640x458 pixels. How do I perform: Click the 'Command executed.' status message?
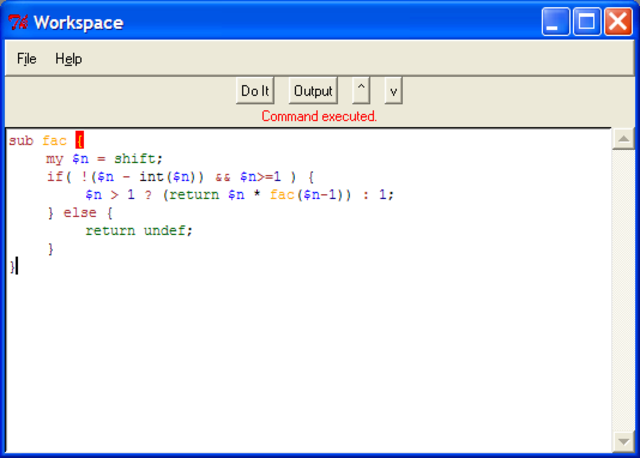319,116
